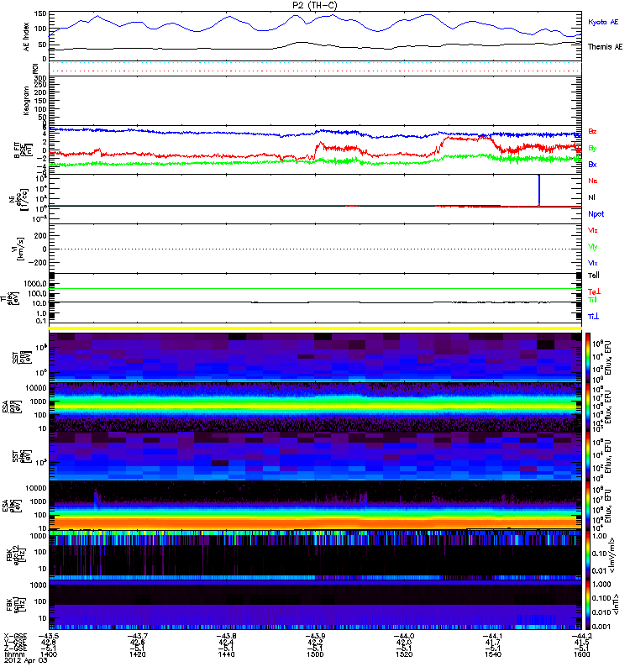The width and height of the screenshot is (630, 672).
Task: Click the Te parallel legend label
Action: coord(594,276)
